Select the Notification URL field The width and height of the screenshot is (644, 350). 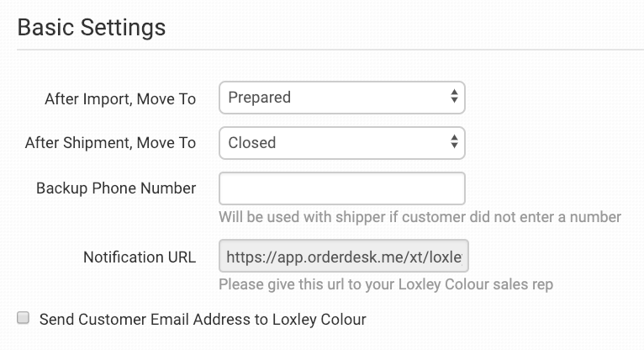coord(341,257)
